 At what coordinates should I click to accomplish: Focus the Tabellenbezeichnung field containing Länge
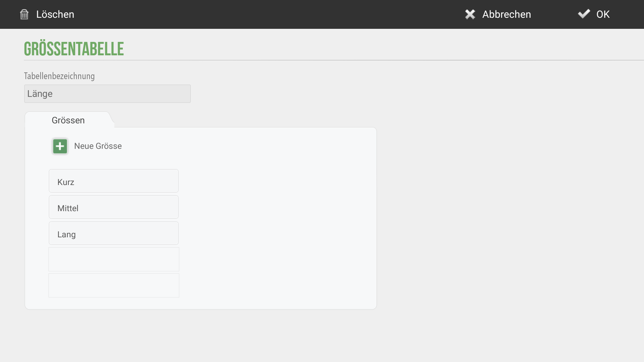[x=107, y=94]
